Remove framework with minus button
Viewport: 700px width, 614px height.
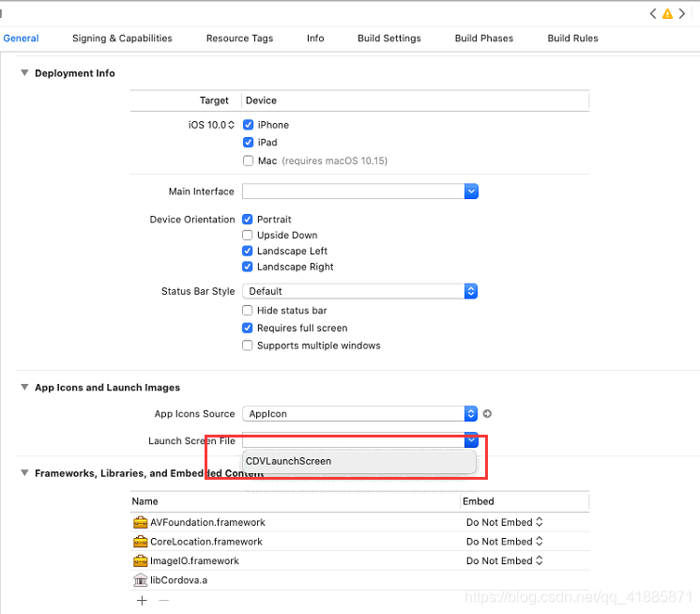[x=164, y=601]
